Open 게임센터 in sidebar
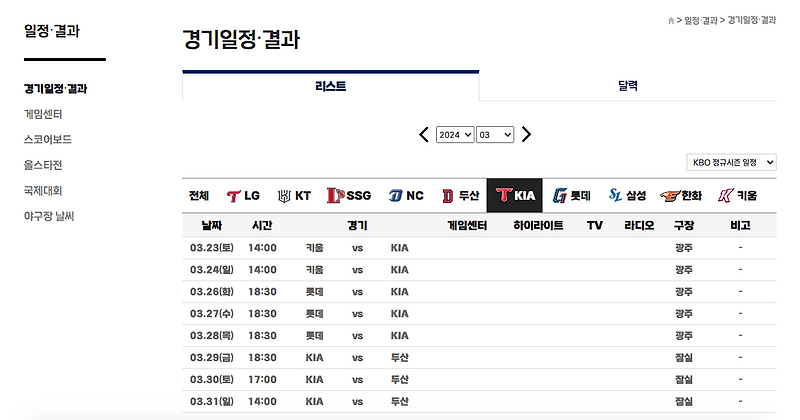The height and width of the screenshot is (420, 800). (43, 114)
